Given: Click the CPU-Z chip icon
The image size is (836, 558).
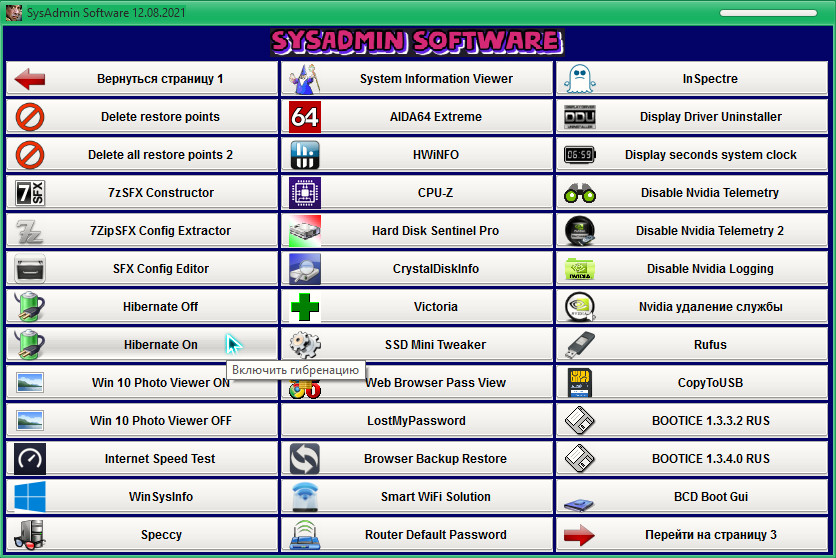Looking at the screenshot, I should pos(304,193).
